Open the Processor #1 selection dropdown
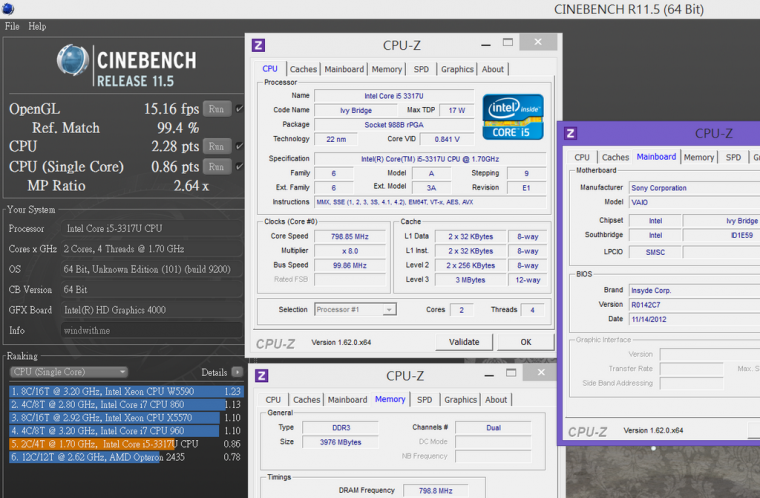Viewport: 760px width, 498px height. [x=355, y=310]
